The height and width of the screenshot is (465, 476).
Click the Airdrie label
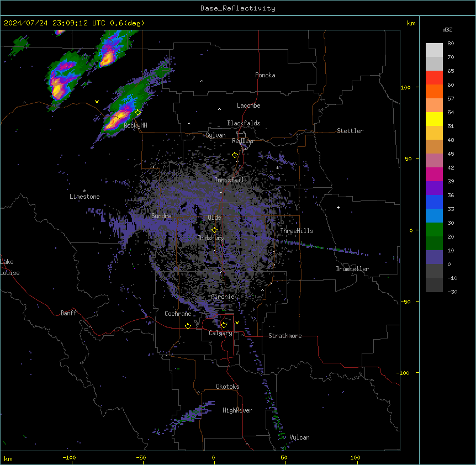tap(223, 297)
